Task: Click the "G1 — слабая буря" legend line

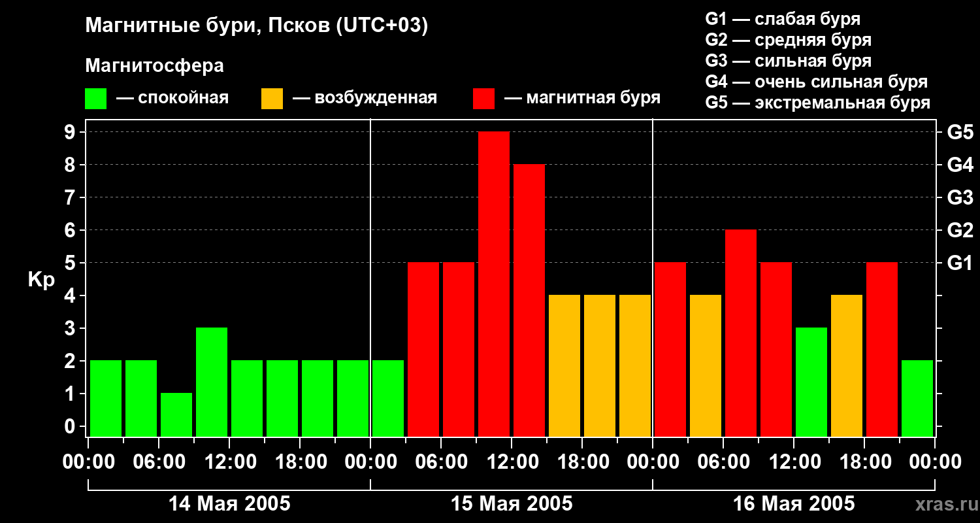Action: (783, 19)
